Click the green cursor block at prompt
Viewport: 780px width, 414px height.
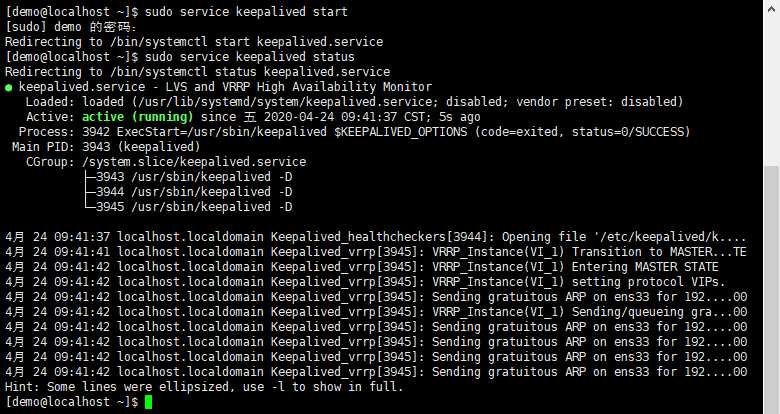coord(148,402)
